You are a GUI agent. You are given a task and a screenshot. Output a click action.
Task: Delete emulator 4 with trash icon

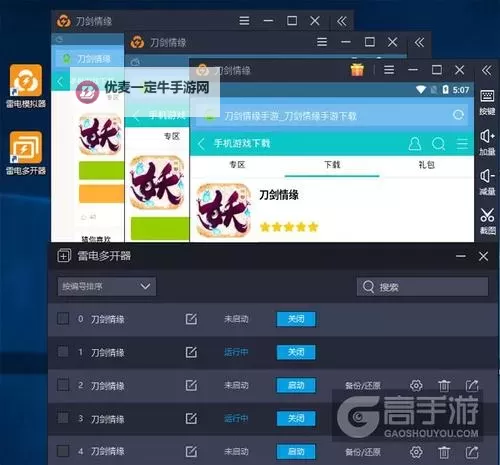point(444,452)
